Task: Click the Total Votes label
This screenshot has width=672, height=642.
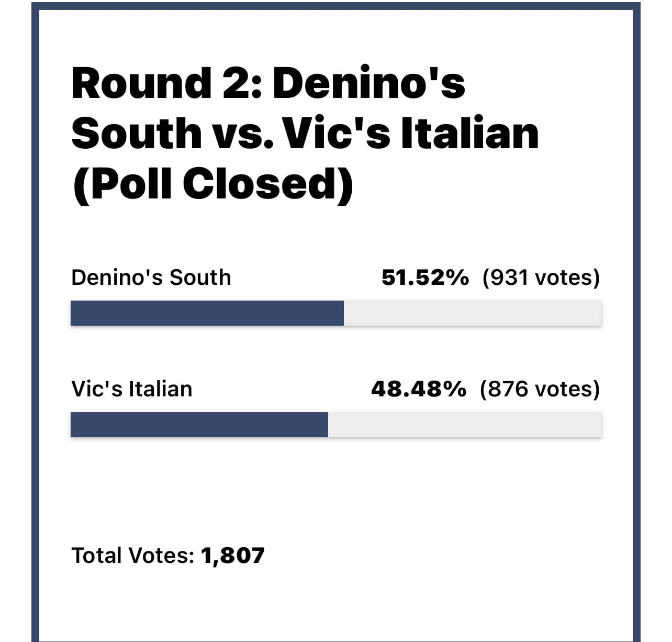Action: pyautogui.click(x=133, y=556)
